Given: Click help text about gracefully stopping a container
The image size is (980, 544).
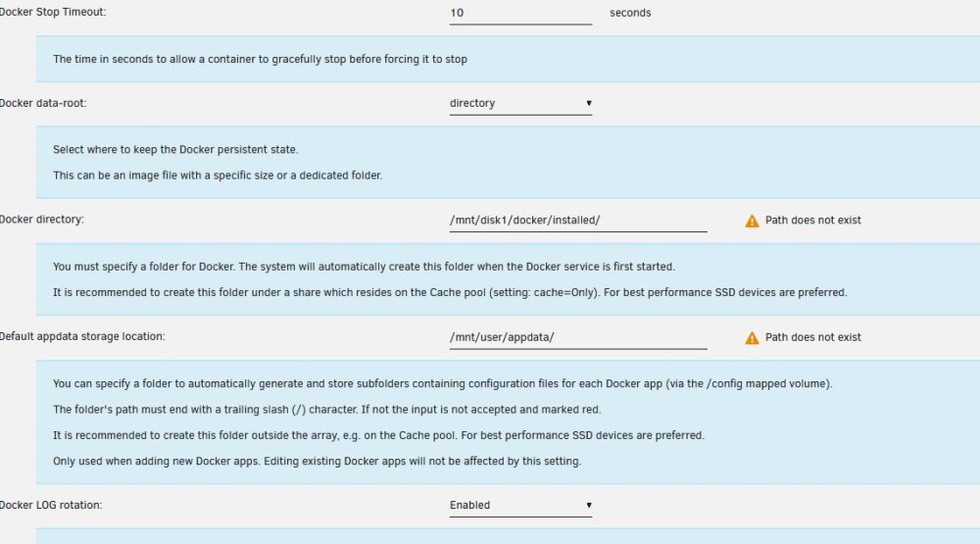Looking at the screenshot, I should point(260,60).
